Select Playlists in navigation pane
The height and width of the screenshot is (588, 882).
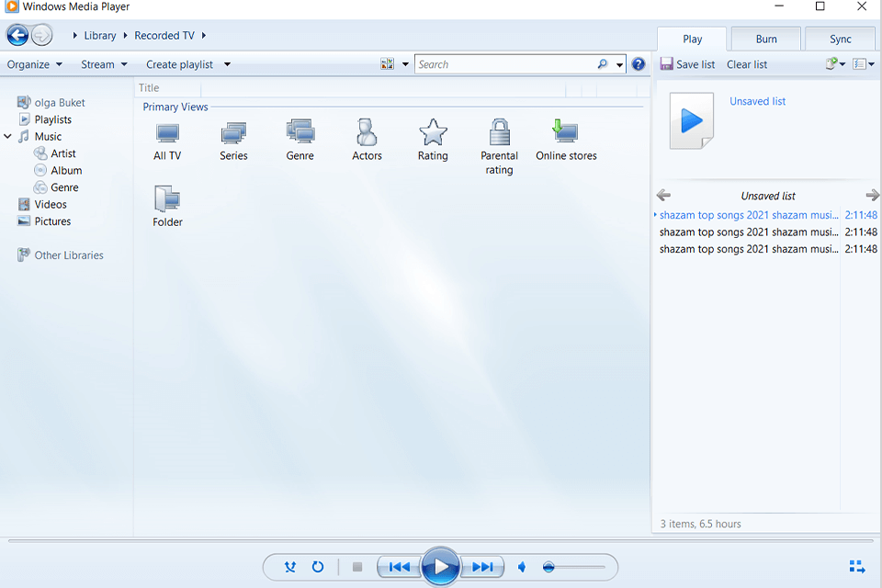(x=46, y=119)
